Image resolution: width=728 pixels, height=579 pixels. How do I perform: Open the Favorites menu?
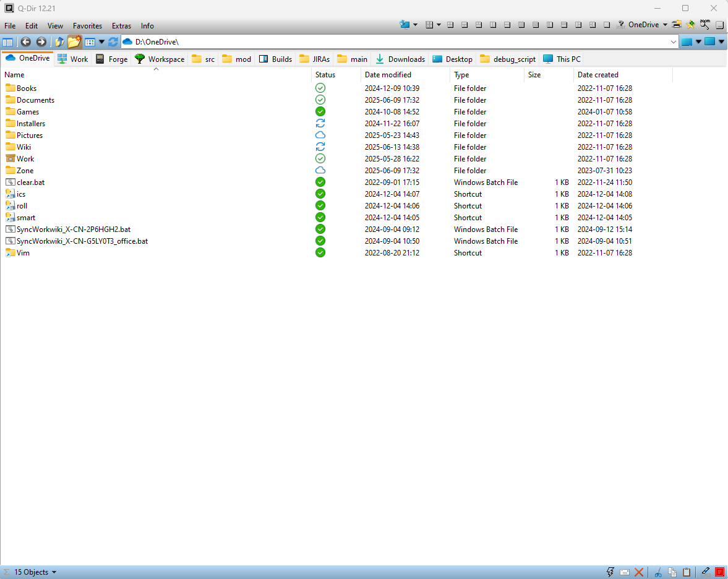(x=87, y=26)
